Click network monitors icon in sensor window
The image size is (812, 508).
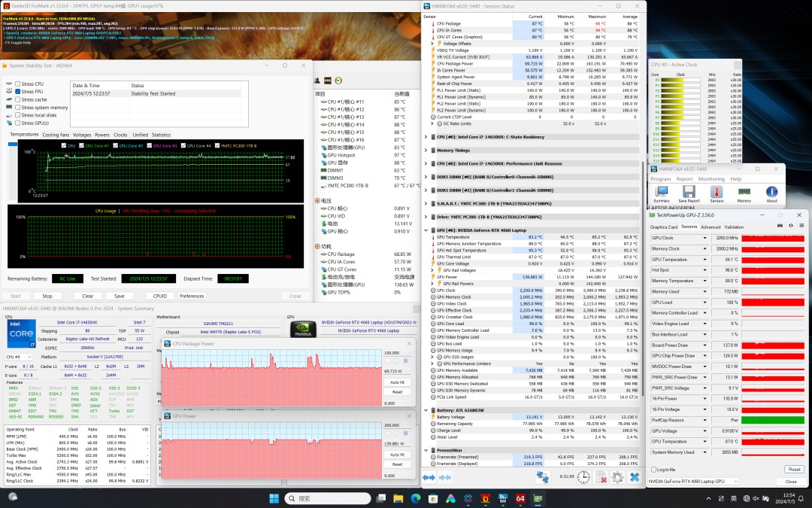[x=543, y=477]
